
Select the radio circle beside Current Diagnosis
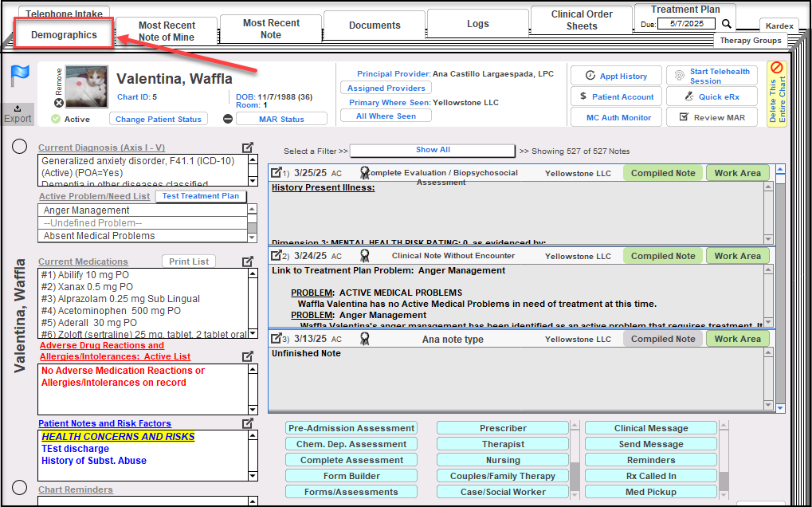[x=20, y=147]
